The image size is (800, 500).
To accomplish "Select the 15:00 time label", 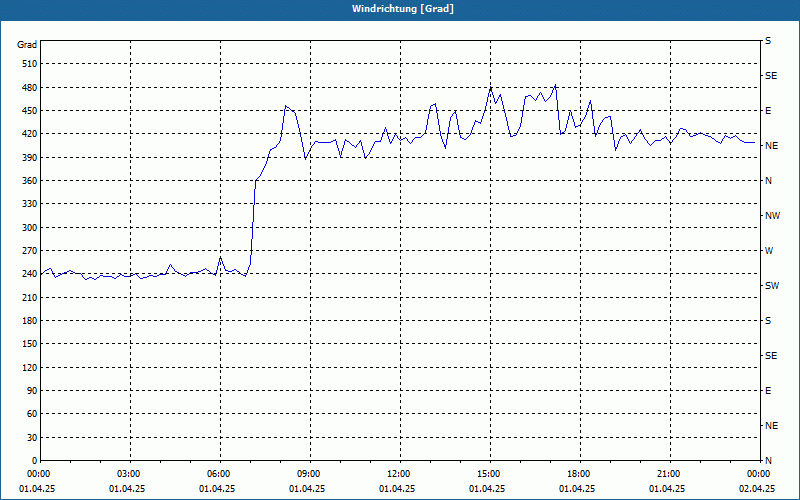I will pyautogui.click(x=490, y=474).
